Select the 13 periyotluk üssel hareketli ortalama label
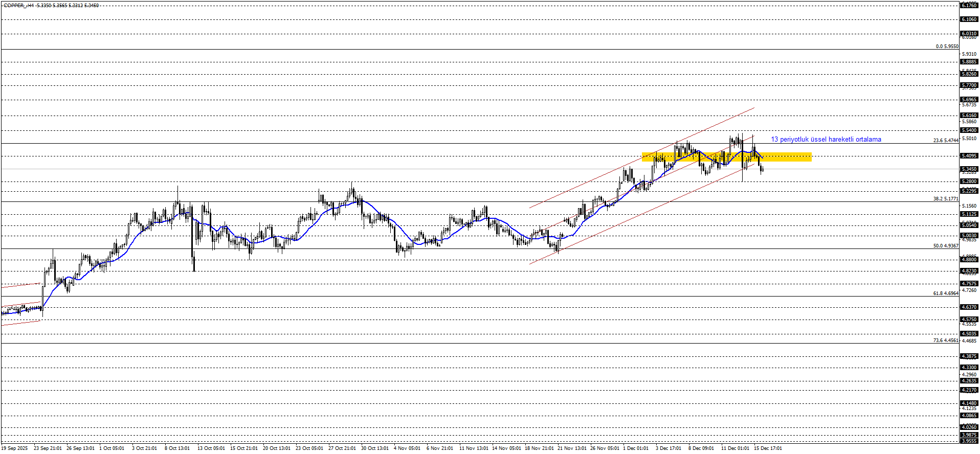This screenshot has height=454, width=980. tap(826, 139)
